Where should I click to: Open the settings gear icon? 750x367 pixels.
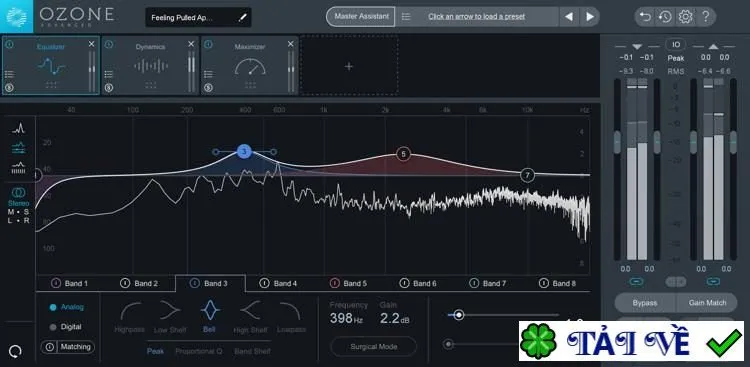(x=685, y=17)
